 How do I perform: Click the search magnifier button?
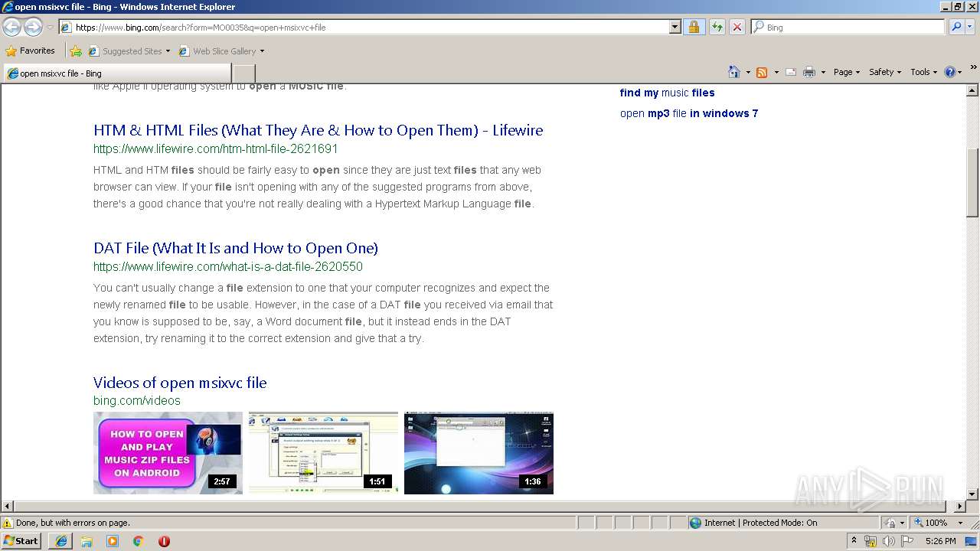pyautogui.click(x=955, y=27)
